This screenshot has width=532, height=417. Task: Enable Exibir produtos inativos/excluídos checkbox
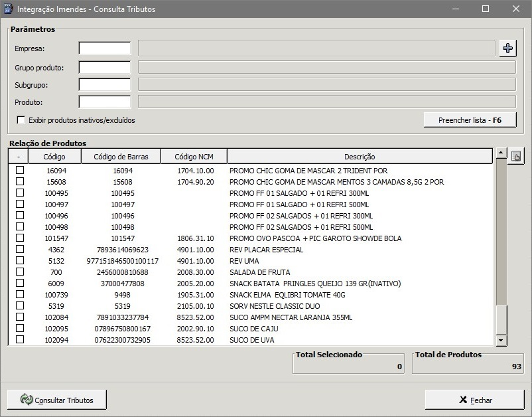[21, 120]
